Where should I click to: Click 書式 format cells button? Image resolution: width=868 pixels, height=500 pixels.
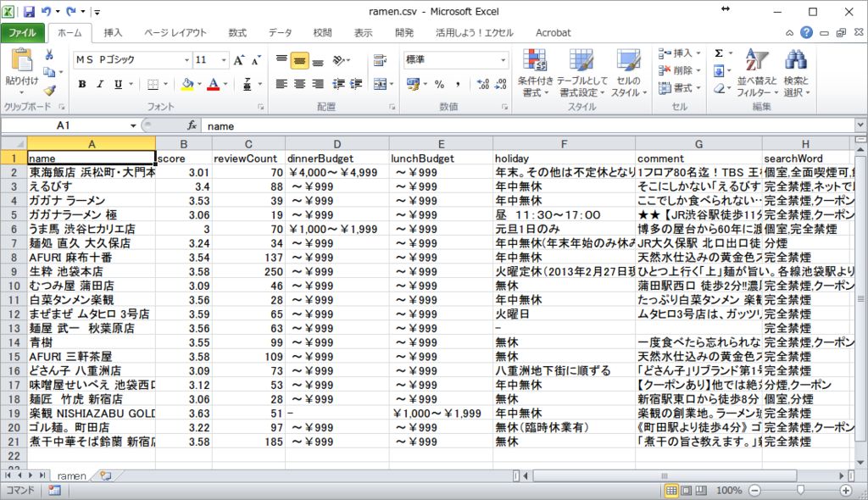(679, 87)
